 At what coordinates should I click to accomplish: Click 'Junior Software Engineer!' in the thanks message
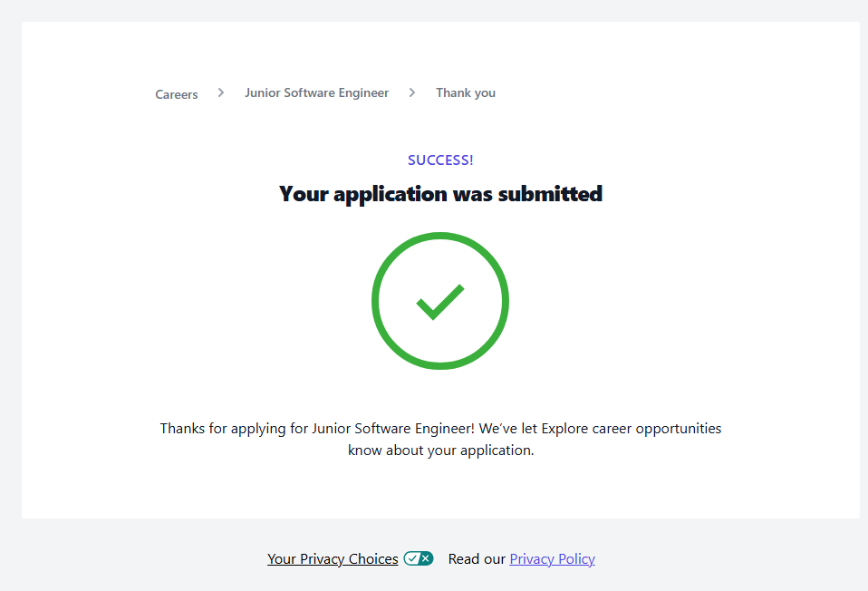tap(393, 428)
